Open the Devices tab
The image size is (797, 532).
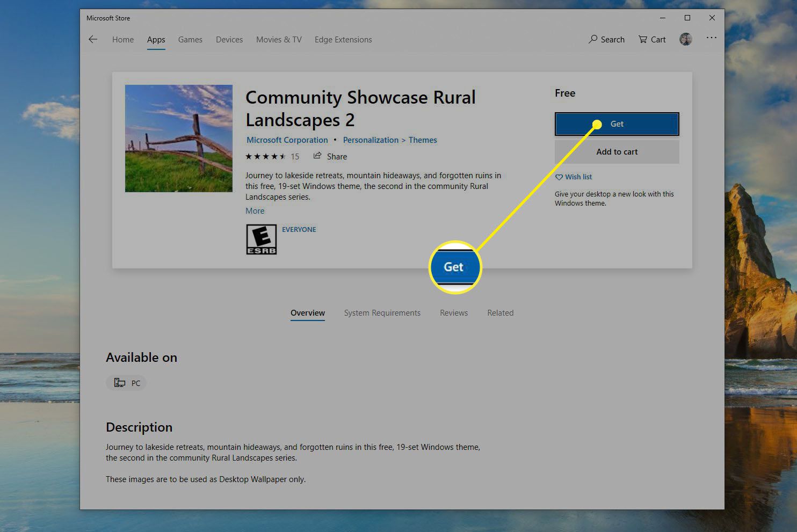click(x=229, y=40)
